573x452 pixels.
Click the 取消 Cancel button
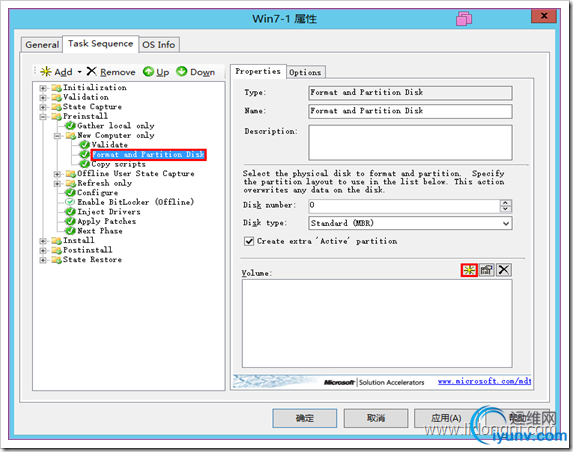click(376, 418)
